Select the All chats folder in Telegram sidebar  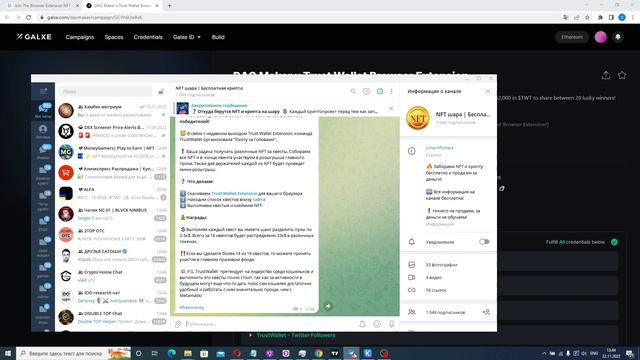coord(43,111)
